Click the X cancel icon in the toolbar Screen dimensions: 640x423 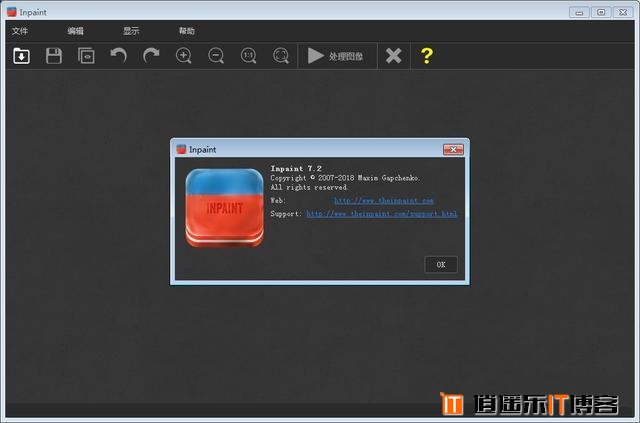pos(393,56)
